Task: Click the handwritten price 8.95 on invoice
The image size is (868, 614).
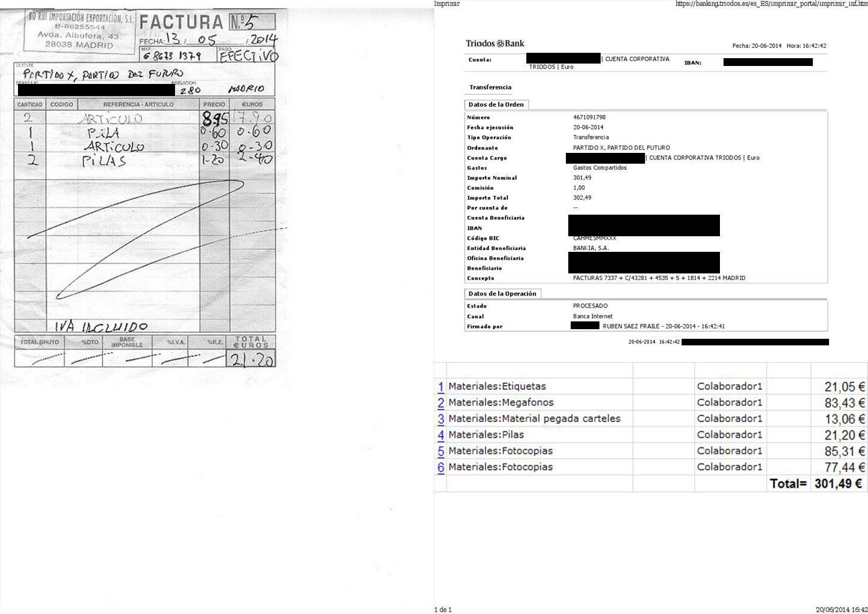Action: click(215, 118)
